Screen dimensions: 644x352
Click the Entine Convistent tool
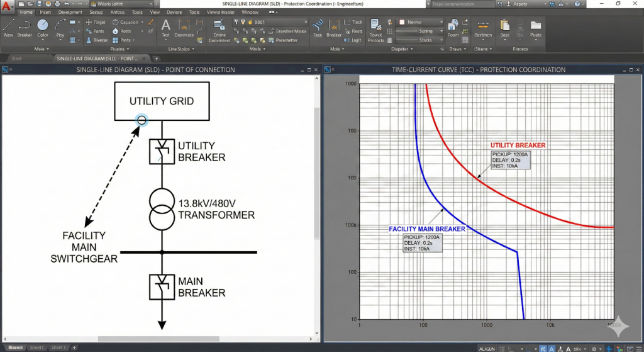click(x=219, y=31)
